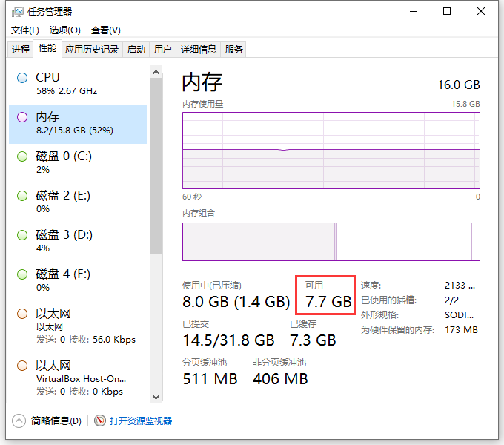Switch to the 详细信息 tab
Image resolution: width=504 pixels, height=445 pixels.
pyautogui.click(x=199, y=50)
